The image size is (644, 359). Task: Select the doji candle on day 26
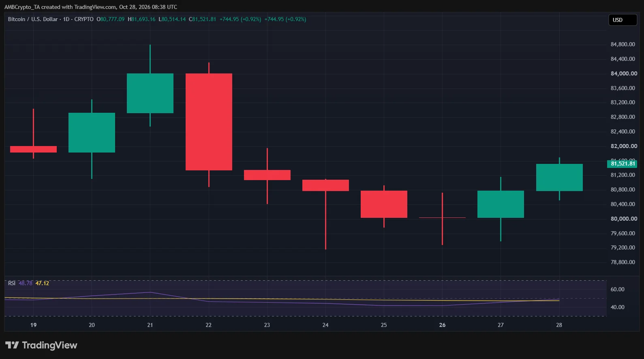(x=442, y=218)
